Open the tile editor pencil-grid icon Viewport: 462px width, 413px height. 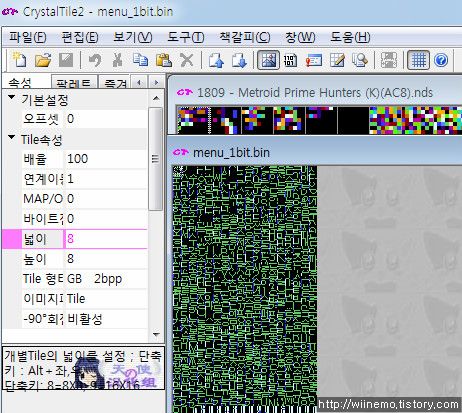click(337, 60)
